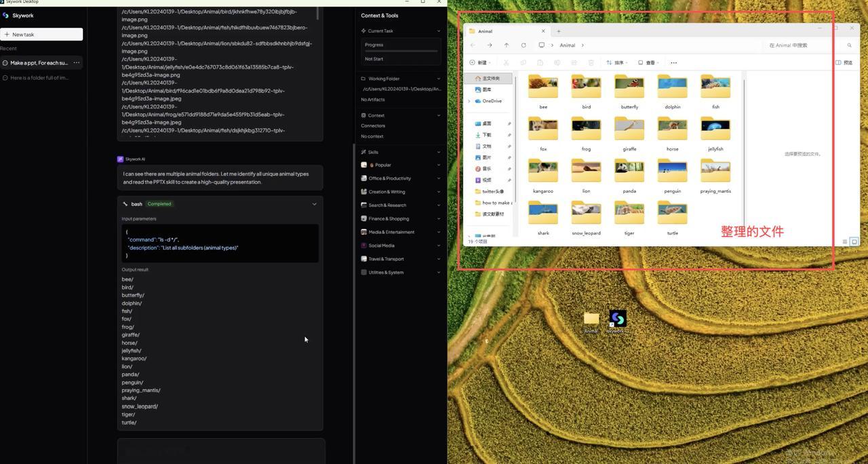Collapse the Working Folder section
Screen dimensions: 868x464
click(x=438, y=78)
